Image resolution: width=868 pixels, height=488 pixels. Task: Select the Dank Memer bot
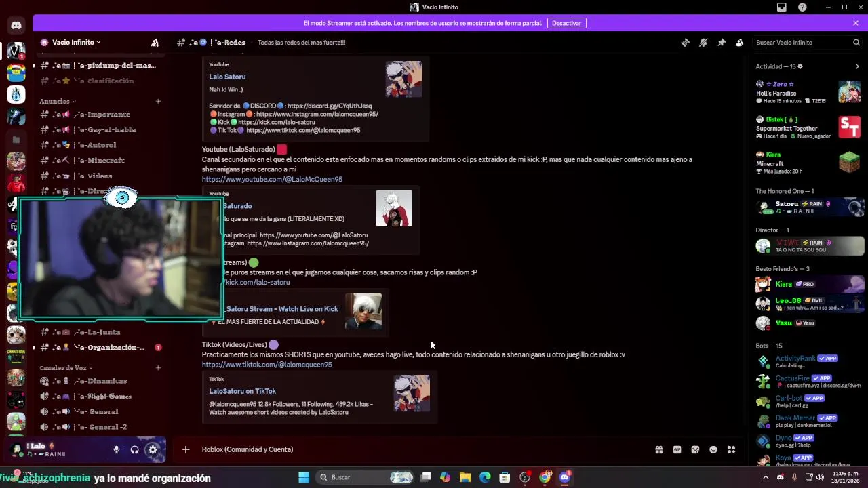(x=808, y=421)
